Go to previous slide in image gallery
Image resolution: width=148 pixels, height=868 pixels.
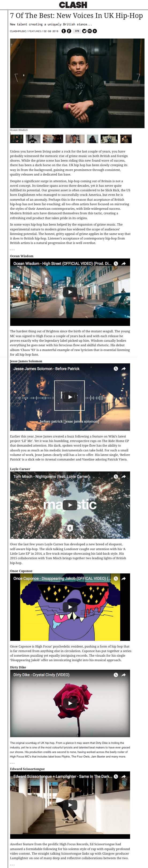tap(16, 78)
